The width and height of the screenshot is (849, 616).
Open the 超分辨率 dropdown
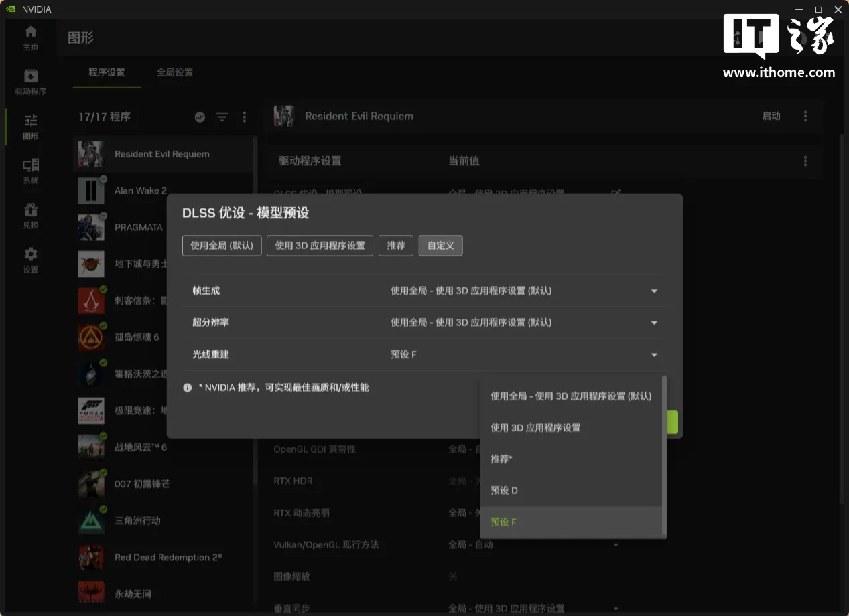[525, 323]
